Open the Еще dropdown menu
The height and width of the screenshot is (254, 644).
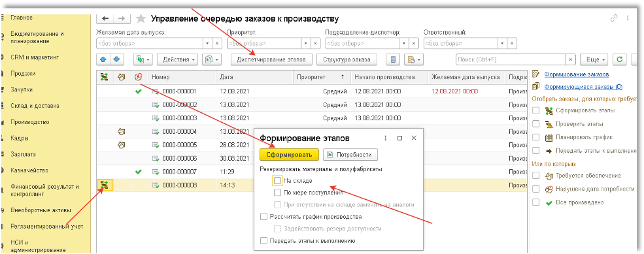coord(594,59)
